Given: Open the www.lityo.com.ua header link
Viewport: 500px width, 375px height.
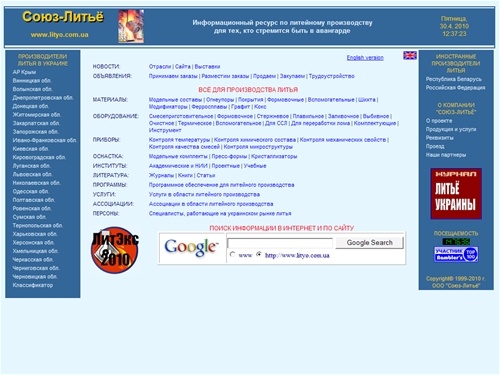Looking at the screenshot, I should click(59, 35).
